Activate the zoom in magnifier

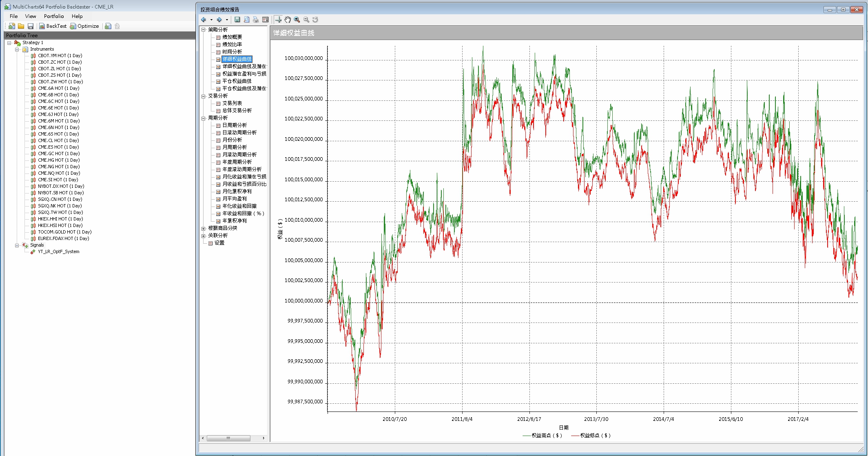point(297,20)
